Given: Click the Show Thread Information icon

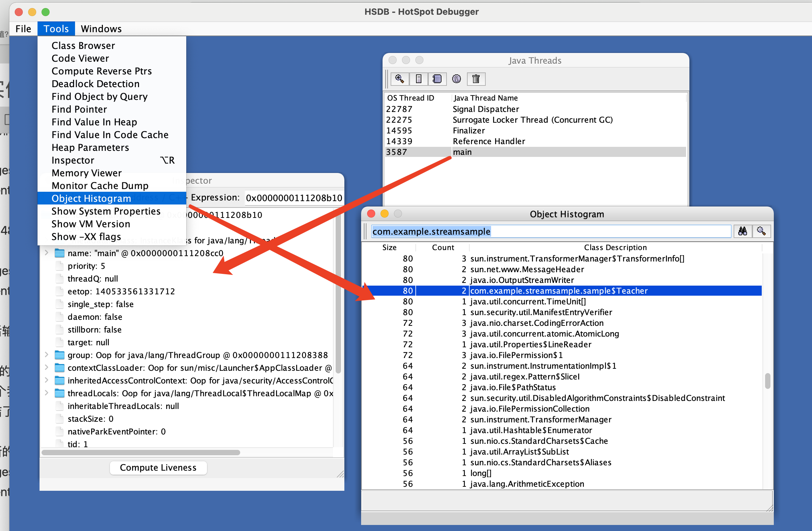Looking at the screenshot, I should click(456, 79).
